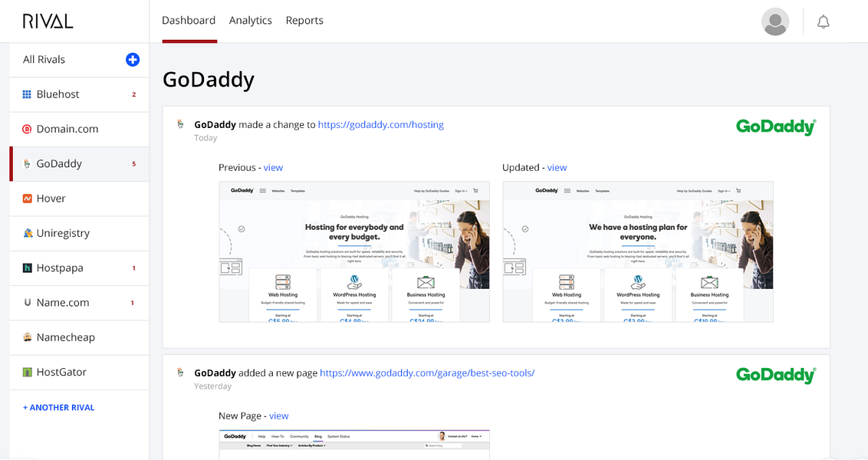
Task: Select Hostpapa rival
Action: click(79, 268)
